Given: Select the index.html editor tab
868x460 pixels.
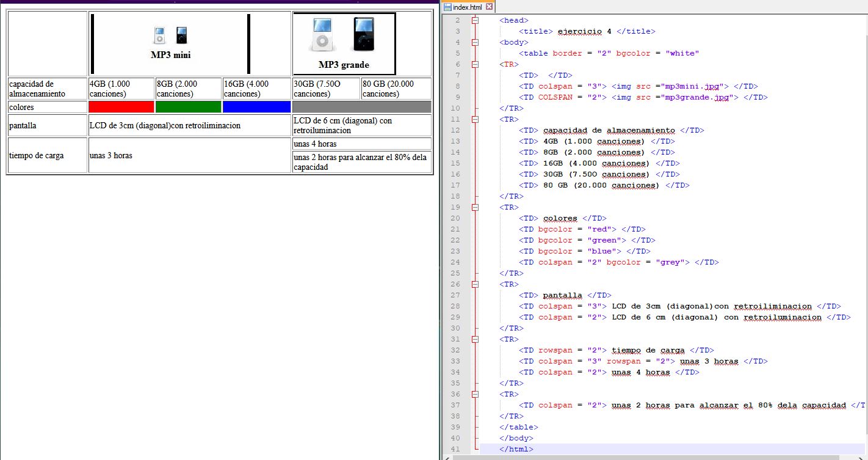Looking at the screenshot, I should point(466,7).
